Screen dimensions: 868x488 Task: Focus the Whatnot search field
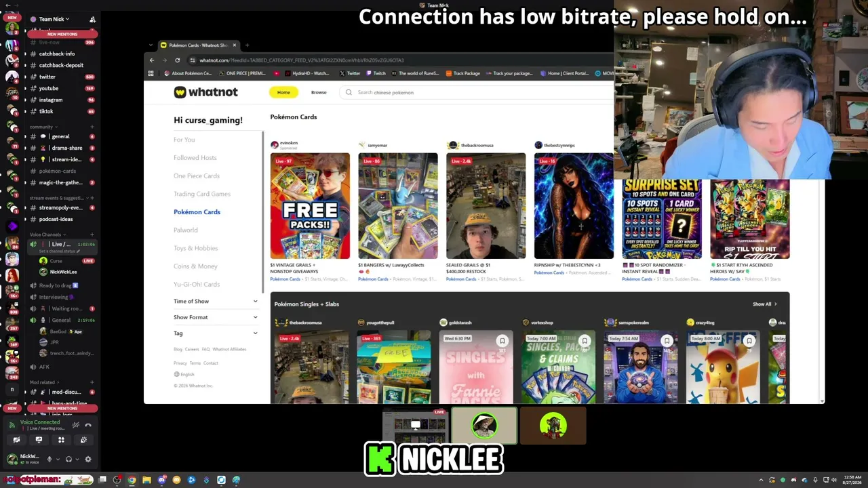[475, 92]
